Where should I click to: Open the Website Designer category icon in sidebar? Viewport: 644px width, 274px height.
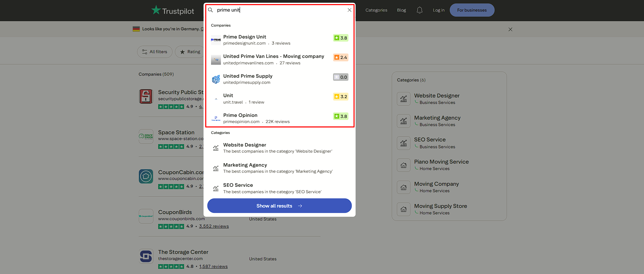tap(404, 99)
